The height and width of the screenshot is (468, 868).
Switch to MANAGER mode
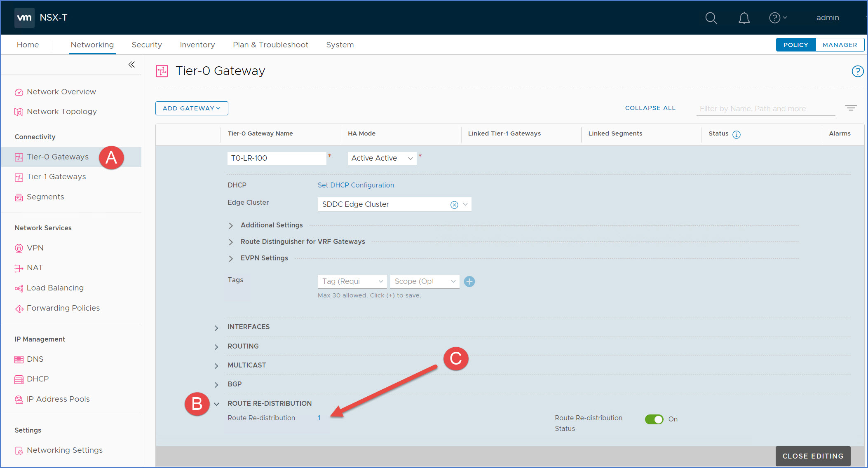coord(840,44)
